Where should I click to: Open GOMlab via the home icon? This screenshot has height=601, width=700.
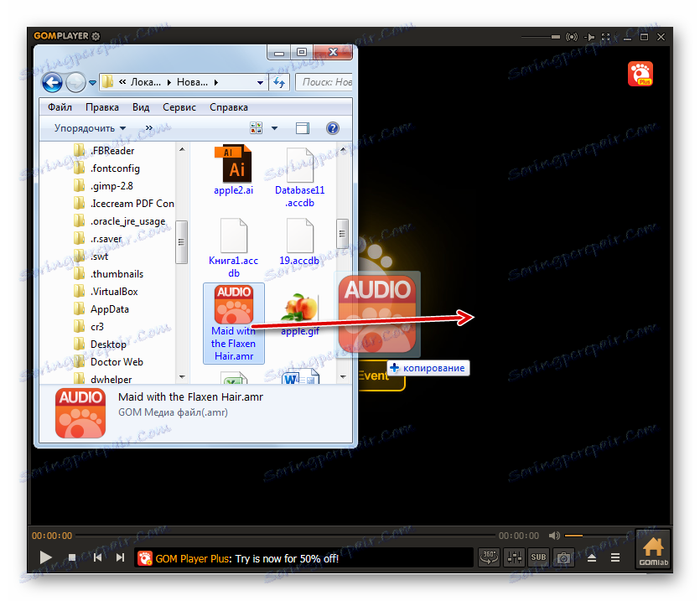point(653,549)
